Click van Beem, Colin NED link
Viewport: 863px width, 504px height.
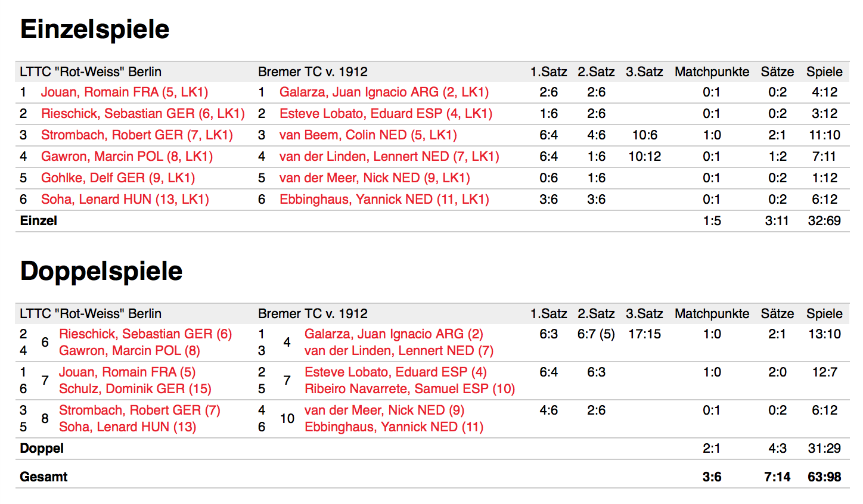click(368, 135)
